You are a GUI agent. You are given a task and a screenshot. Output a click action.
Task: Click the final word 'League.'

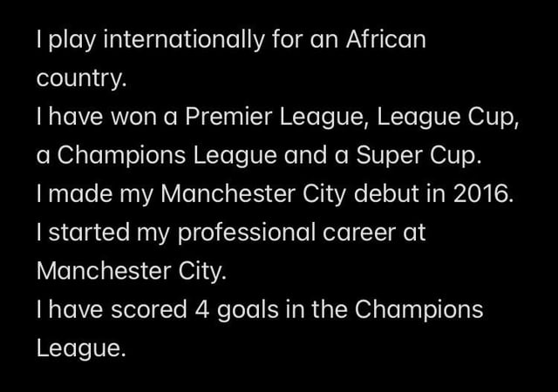click(x=81, y=348)
